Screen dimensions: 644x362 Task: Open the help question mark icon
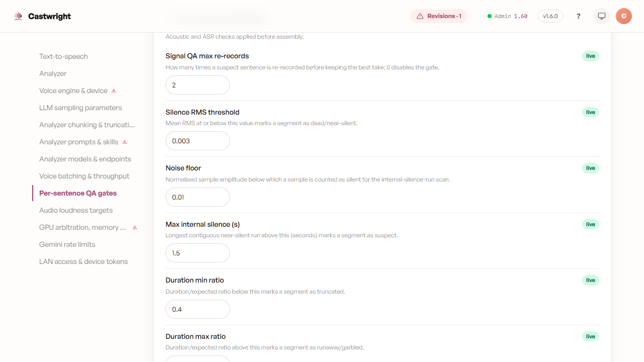pyautogui.click(x=579, y=16)
